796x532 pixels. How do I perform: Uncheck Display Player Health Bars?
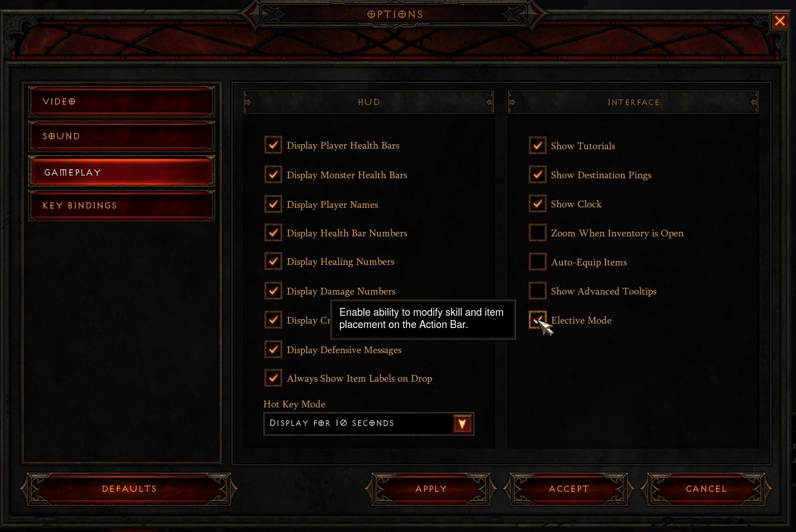click(273, 145)
